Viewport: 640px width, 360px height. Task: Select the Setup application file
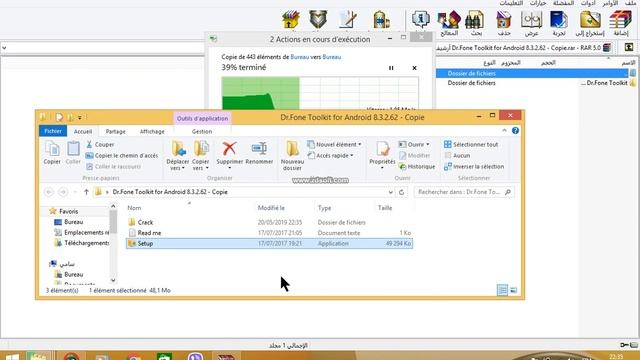(269, 244)
